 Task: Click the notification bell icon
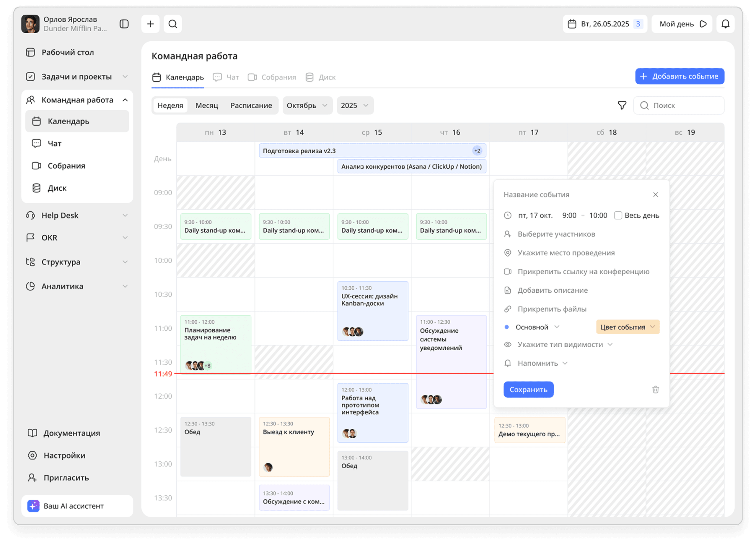coord(725,24)
